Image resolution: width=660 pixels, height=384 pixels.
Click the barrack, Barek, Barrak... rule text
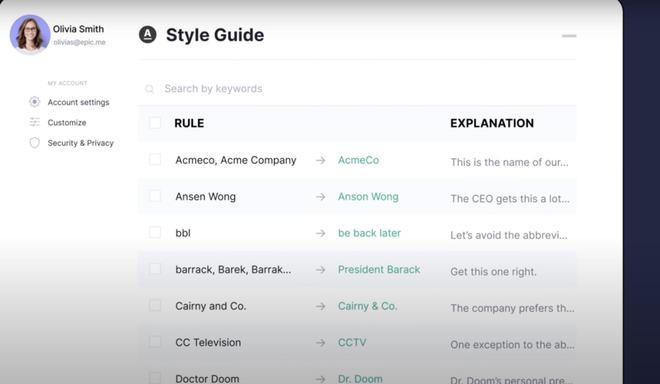[233, 269]
